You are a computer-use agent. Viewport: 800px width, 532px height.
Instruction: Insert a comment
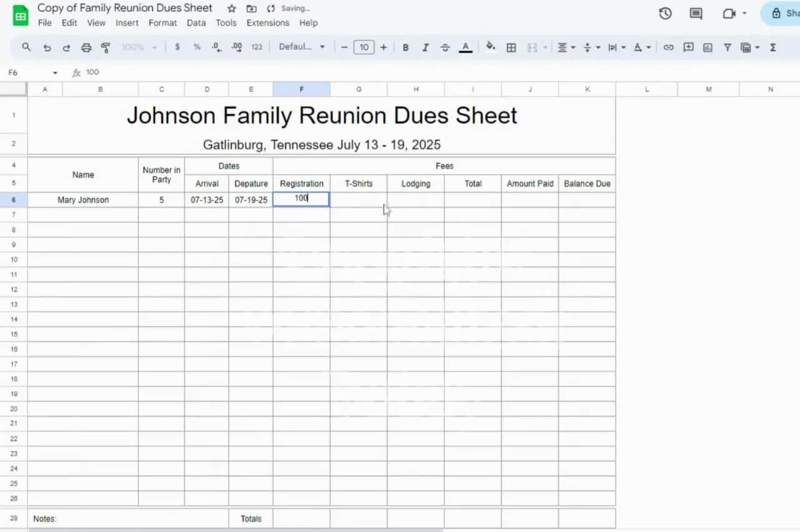[x=688, y=47]
